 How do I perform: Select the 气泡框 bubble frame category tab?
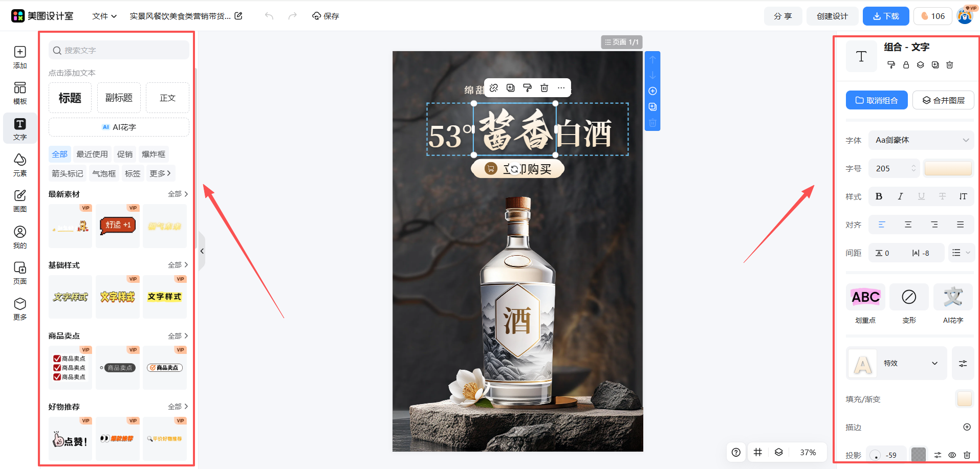(x=104, y=174)
